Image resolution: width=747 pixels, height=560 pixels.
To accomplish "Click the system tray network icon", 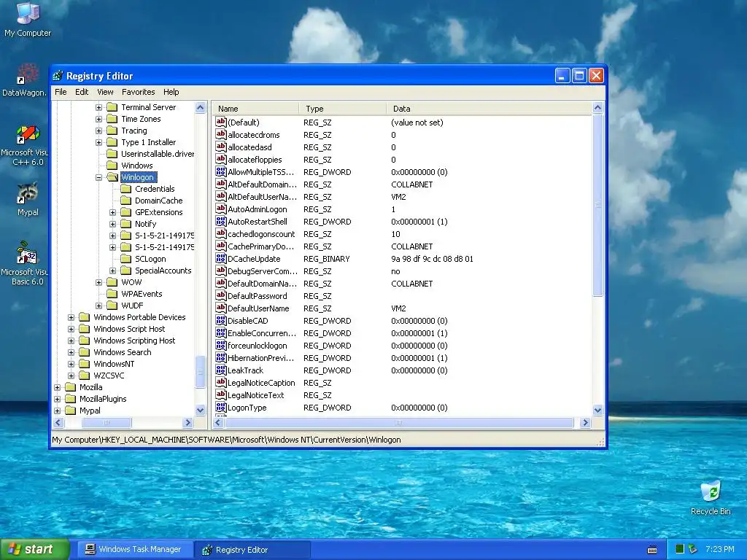I will [693, 549].
